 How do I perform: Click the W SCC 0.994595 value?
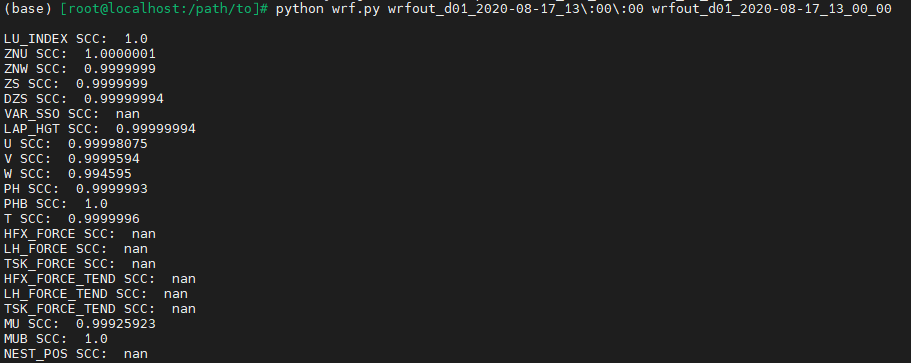(x=100, y=174)
